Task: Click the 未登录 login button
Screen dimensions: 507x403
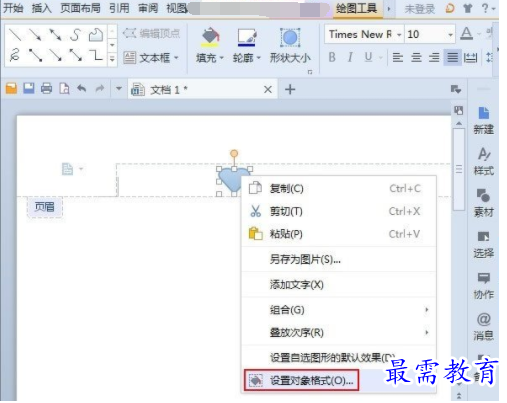Action: (420, 9)
